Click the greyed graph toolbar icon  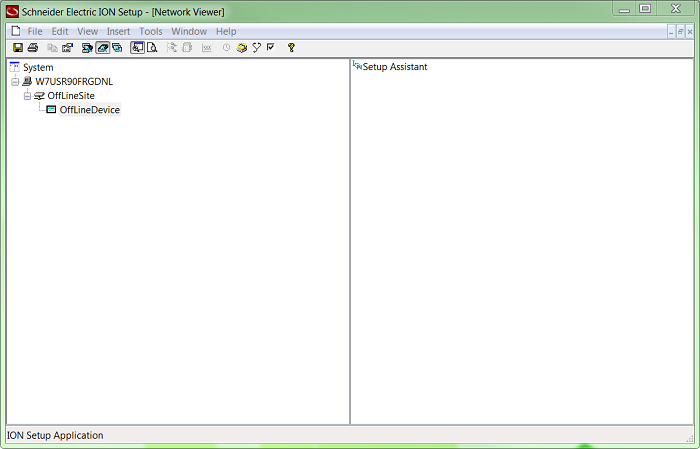coord(206,47)
